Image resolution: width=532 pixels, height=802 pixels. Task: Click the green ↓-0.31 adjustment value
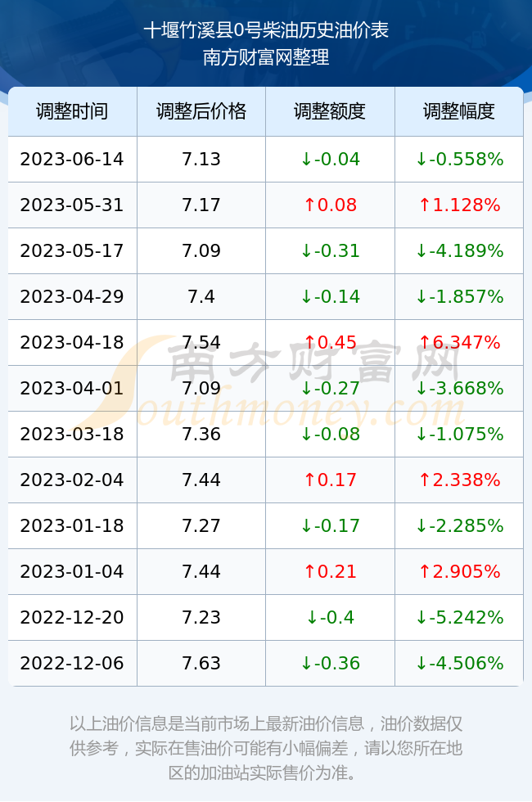[x=330, y=250]
